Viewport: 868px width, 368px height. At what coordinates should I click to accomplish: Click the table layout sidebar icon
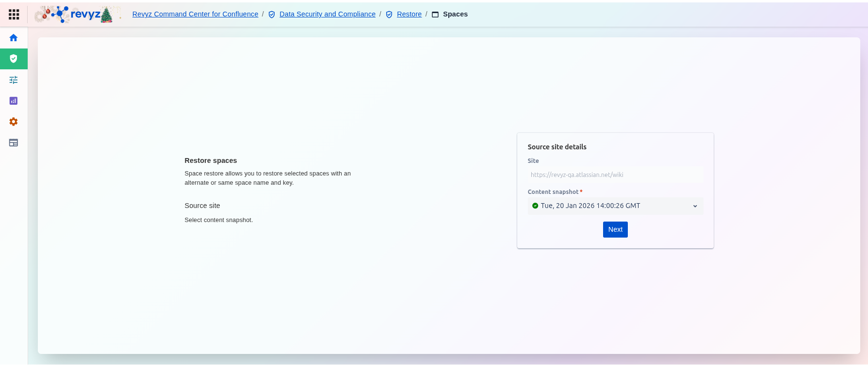coord(14,143)
